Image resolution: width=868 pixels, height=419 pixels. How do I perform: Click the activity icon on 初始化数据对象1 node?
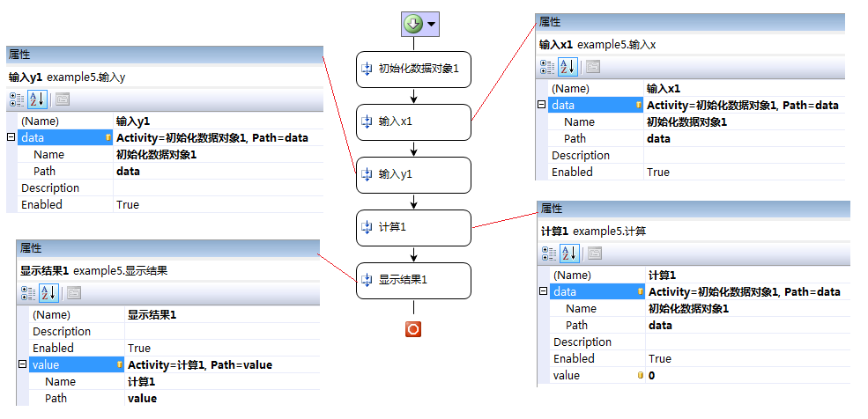point(367,69)
